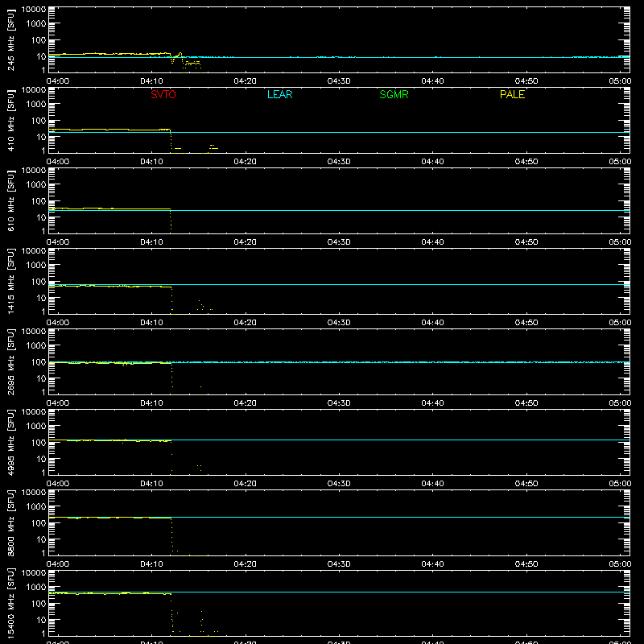Viewport: 644px width, 644px height.
Task: Select the '15400 MHz [SFU]' axis title
Action: coord(10,603)
